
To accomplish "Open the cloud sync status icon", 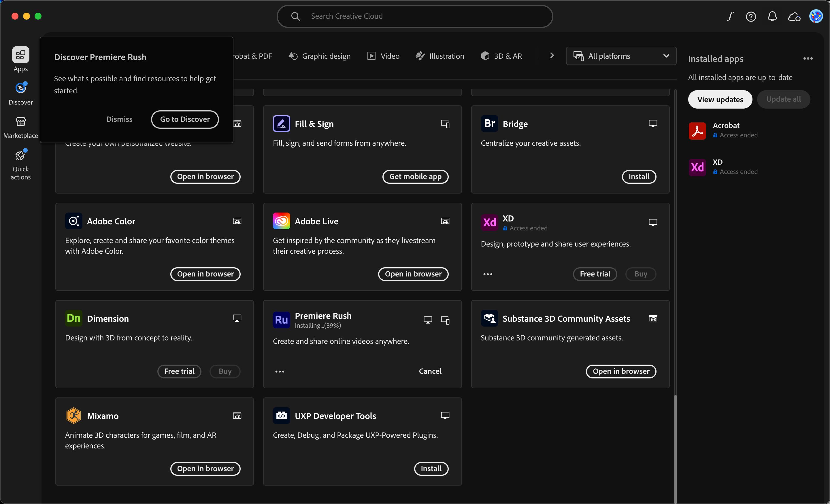I will tap(794, 16).
